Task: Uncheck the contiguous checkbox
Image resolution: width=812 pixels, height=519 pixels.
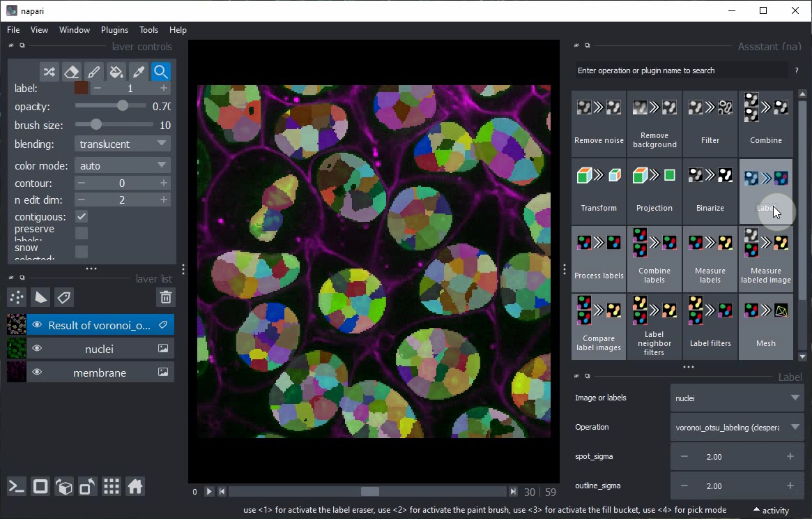Action: [x=82, y=217]
